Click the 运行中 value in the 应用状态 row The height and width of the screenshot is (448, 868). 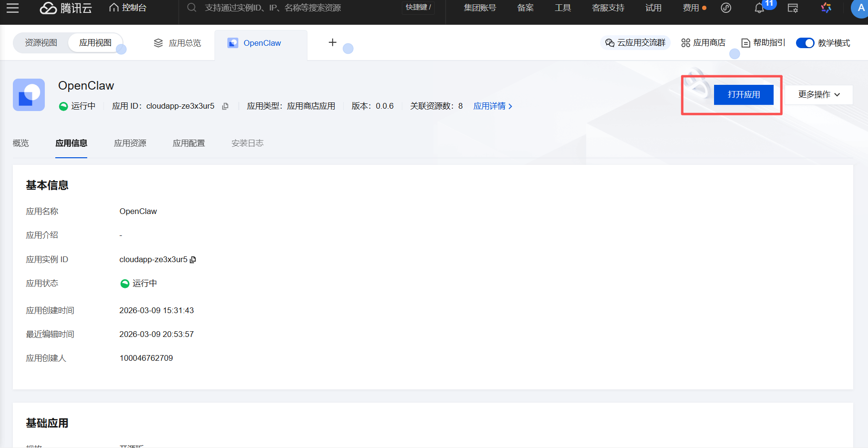click(139, 284)
